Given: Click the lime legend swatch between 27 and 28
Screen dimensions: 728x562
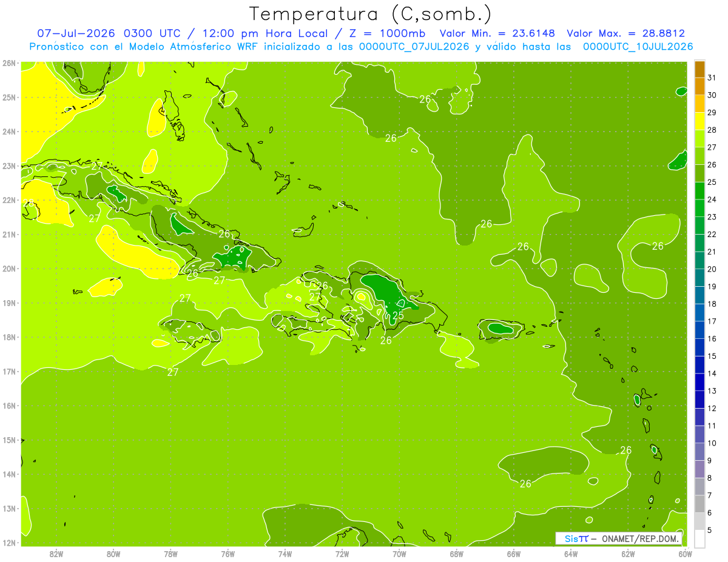Looking at the screenshot, I should coord(699,139).
